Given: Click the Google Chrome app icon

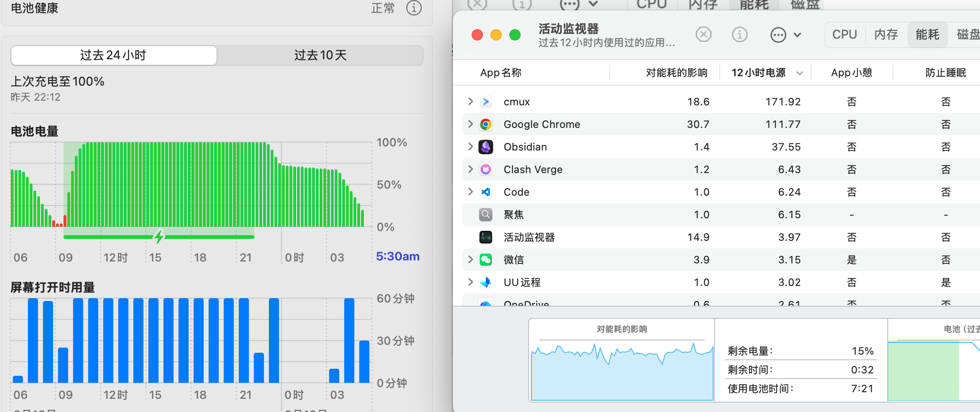Looking at the screenshot, I should (486, 124).
